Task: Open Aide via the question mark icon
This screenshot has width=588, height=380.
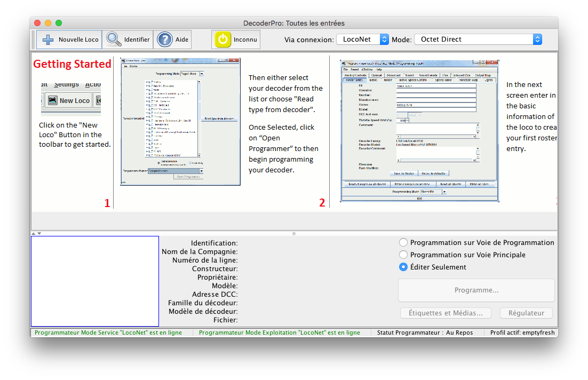Action: (x=165, y=39)
